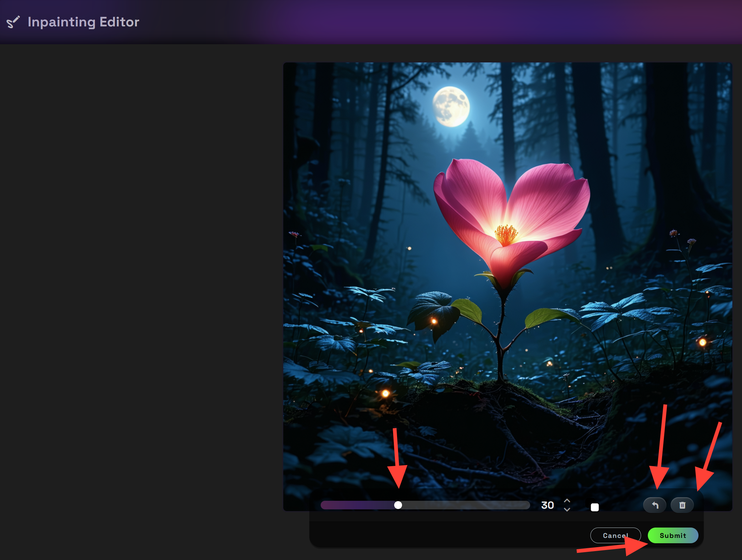This screenshot has width=742, height=560.
Task: Click the purple filled part of size slider
Action: click(357, 505)
